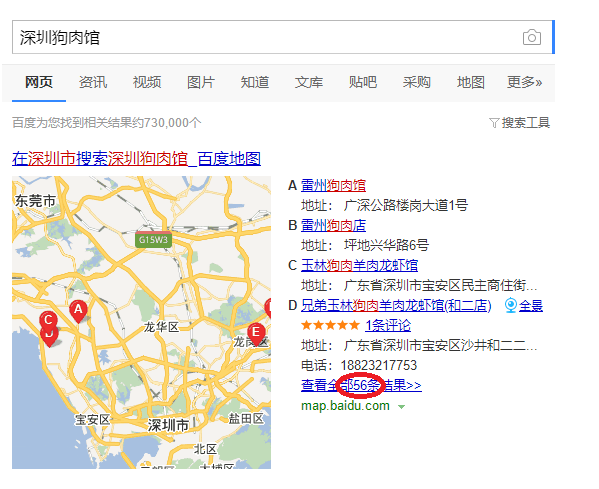Click the 盐田区 label on map
Image resolution: width=599 pixels, height=489 pixels.
(x=246, y=419)
